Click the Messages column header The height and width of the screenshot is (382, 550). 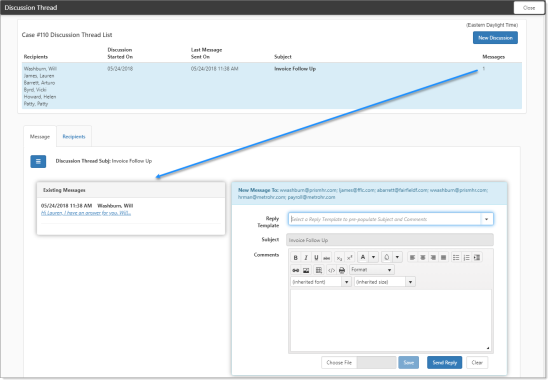point(494,57)
